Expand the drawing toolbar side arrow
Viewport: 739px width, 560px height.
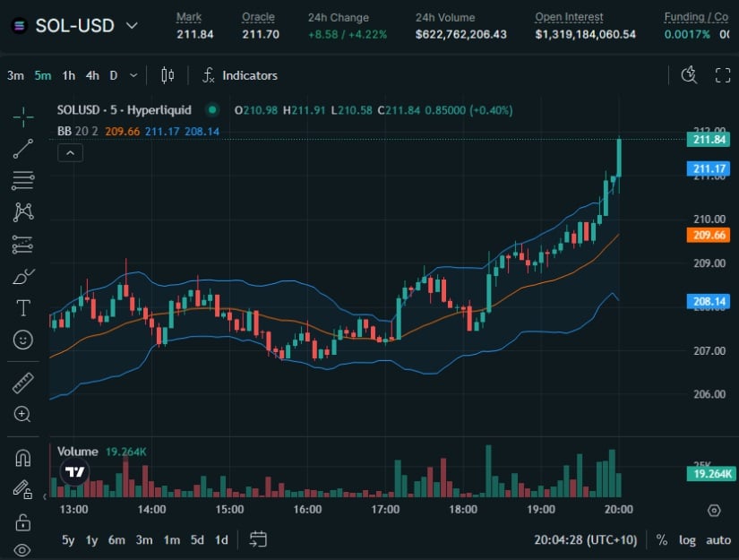[x=45, y=496]
